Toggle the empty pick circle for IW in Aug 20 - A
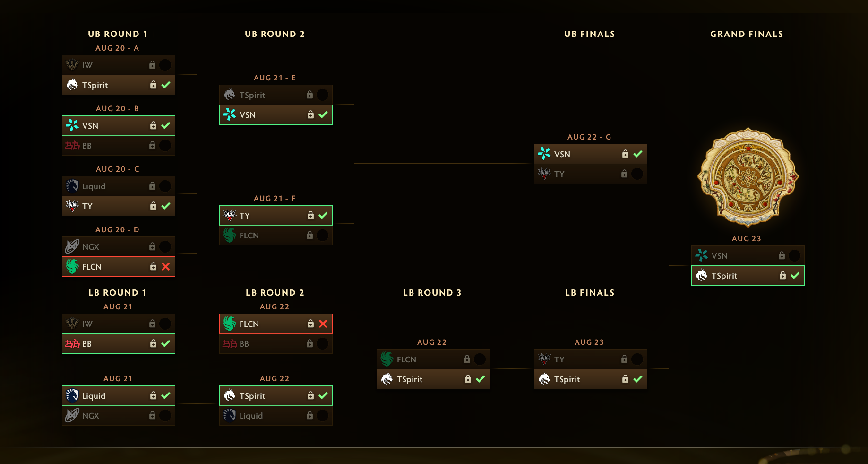This screenshot has height=464, width=868. 165,65
